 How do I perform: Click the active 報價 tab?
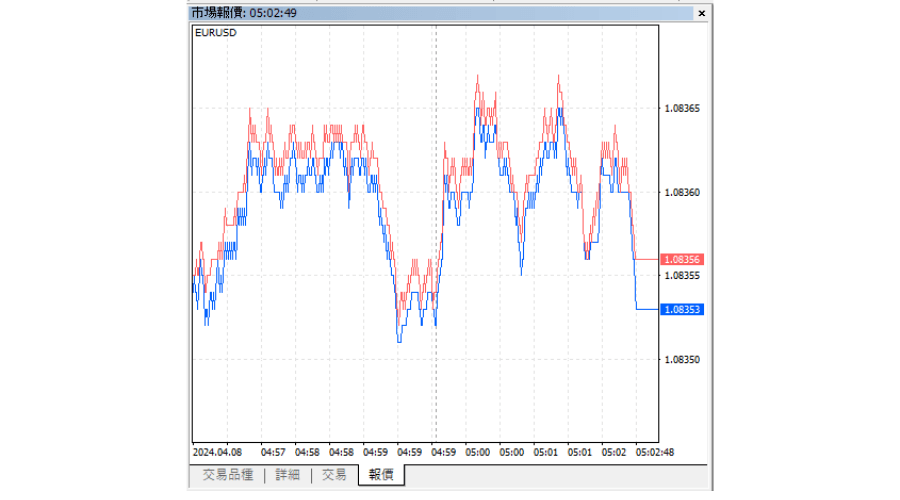pyautogui.click(x=381, y=475)
